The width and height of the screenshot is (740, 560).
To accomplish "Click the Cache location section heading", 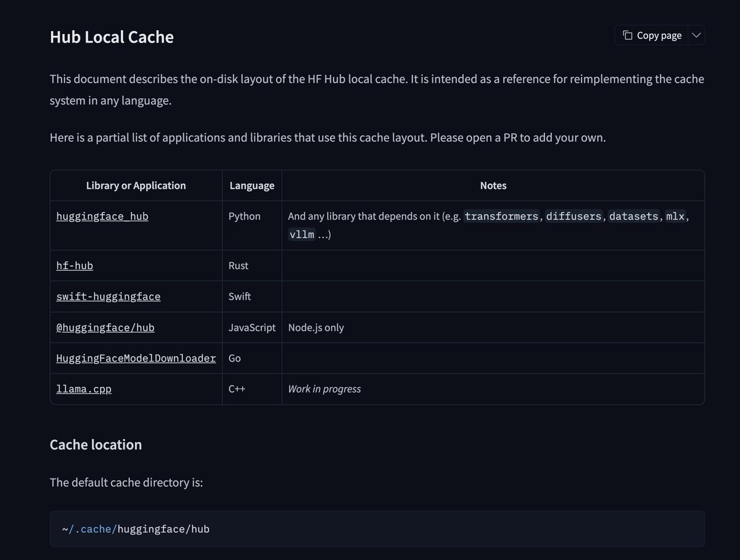I will pyautogui.click(x=96, y=445).
